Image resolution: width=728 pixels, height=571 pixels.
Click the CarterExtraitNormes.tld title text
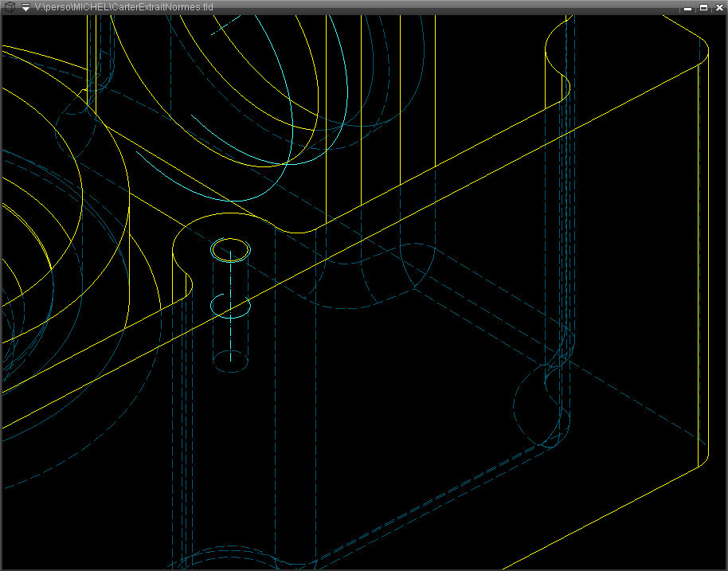click(x=123, y=7)
